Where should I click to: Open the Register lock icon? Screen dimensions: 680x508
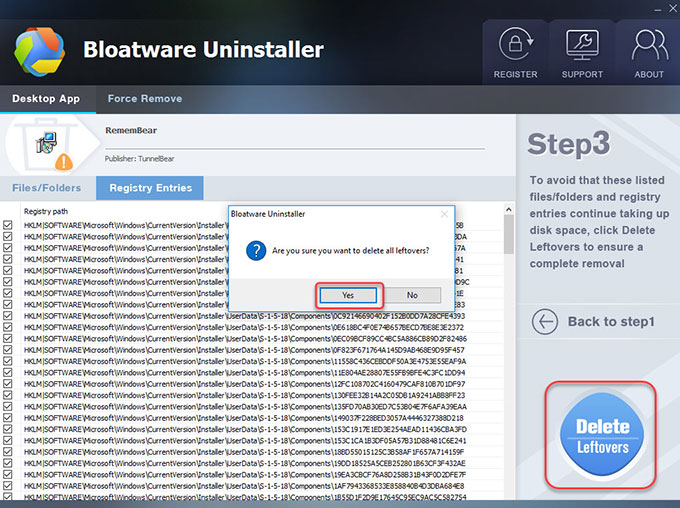(516, 44)
